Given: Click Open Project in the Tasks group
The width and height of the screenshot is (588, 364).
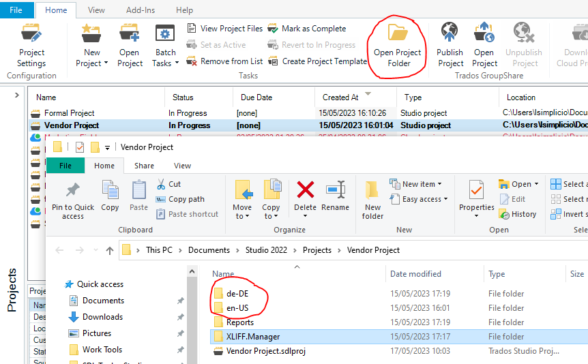Looking at the screenshot, I should [x=130, y=45].
